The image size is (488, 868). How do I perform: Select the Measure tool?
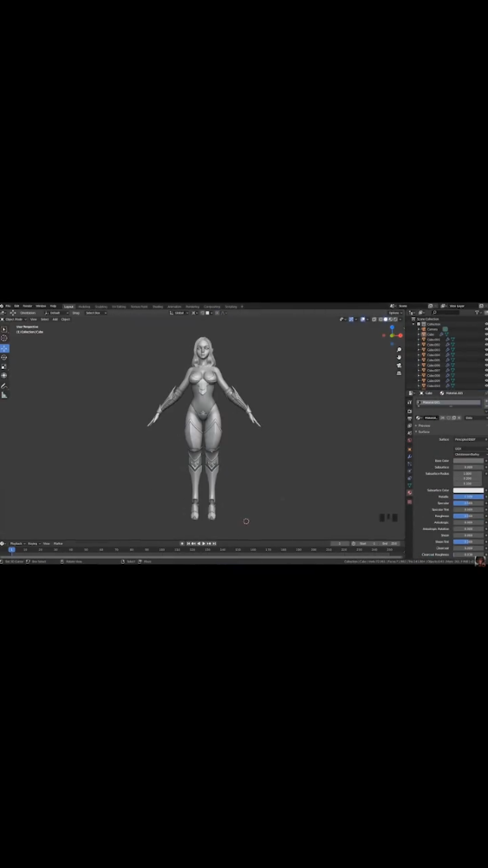click(4, 395)
